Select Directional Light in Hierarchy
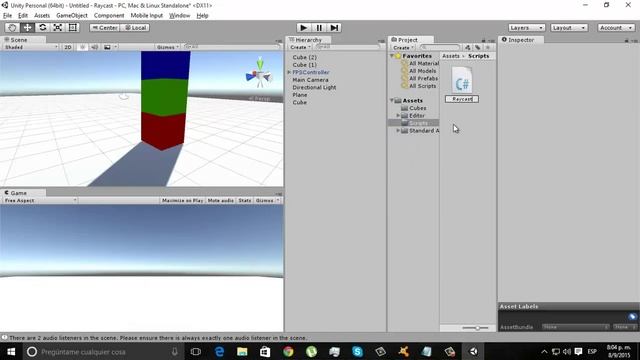640x360 pixels. 314,87
